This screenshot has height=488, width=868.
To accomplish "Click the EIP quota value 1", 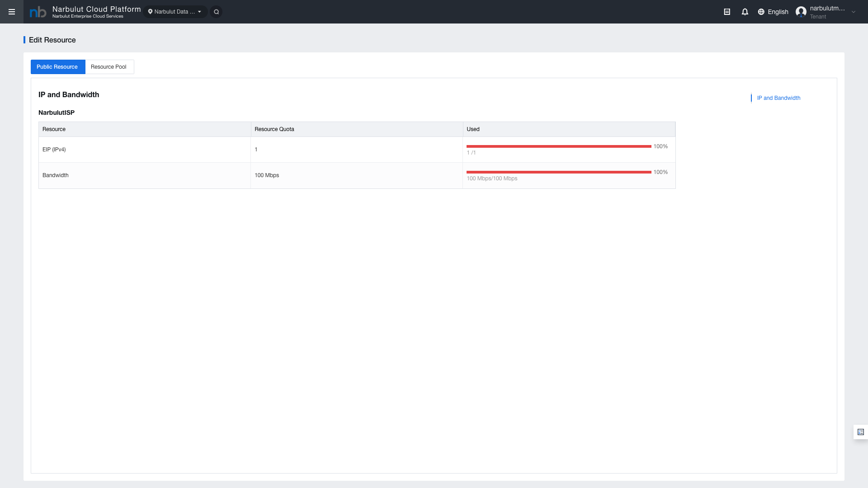I will click(256, 150).
